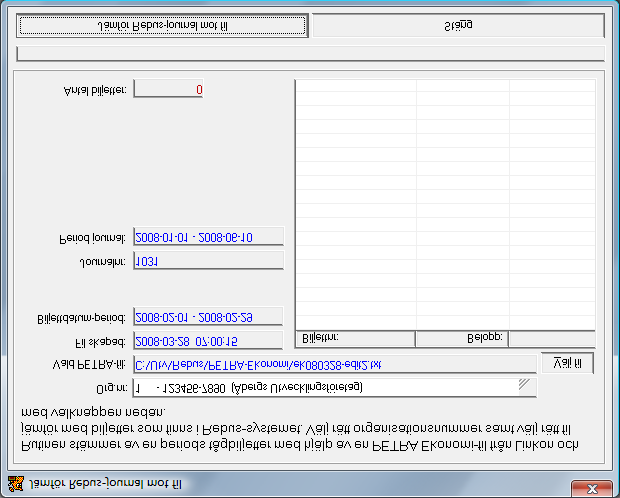
Task: Close the window with red X button
Action: point(592,488)
